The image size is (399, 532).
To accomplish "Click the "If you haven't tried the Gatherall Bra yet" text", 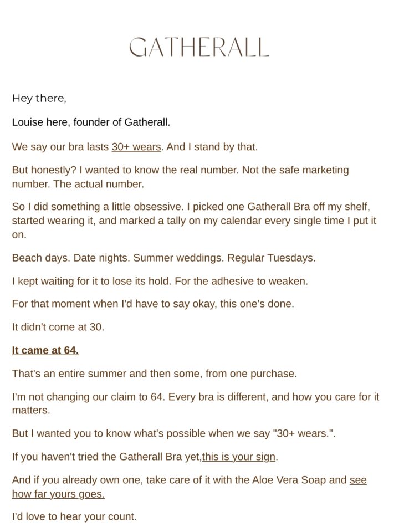I will click(x=107, y=457).
